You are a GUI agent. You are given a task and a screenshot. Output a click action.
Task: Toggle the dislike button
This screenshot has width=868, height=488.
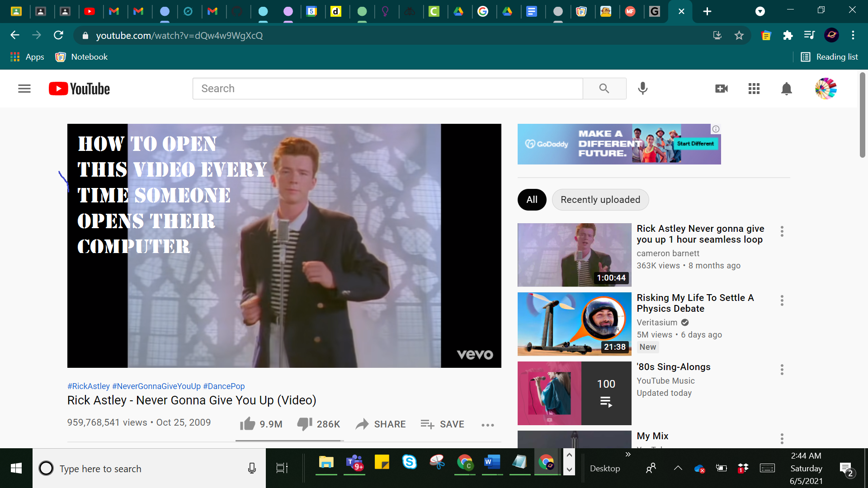tap(305, 424)
